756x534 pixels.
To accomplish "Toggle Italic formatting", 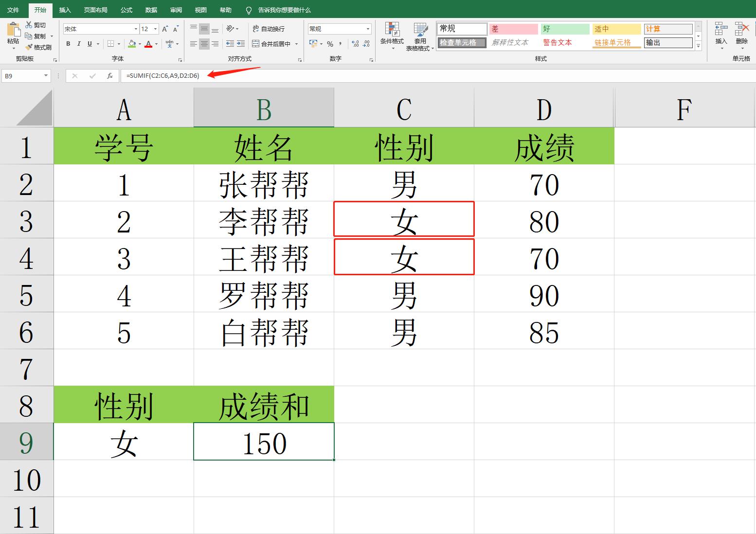I will coord(79,44).
